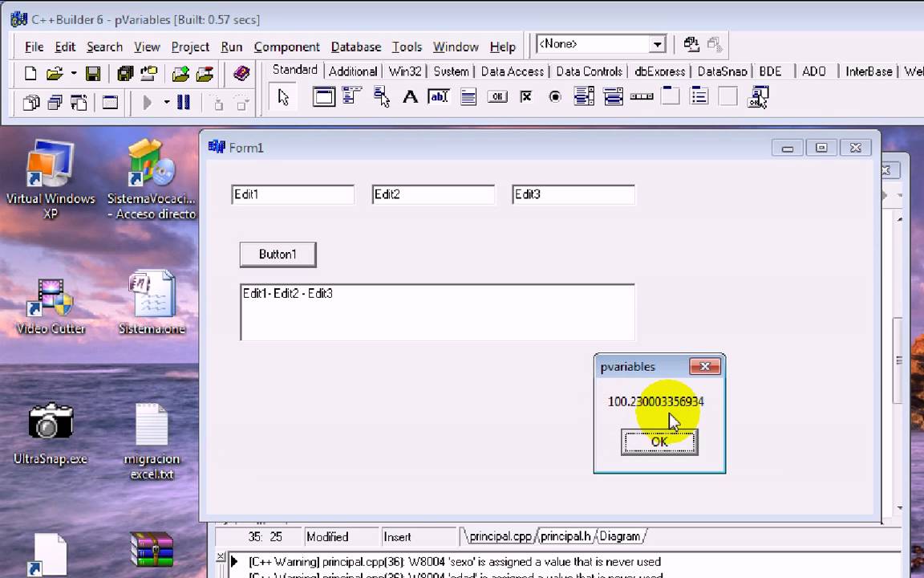This screenshot has width=924, height=578.
Task: Select the Button component (OK icon)
Action: tap(497, 96)
